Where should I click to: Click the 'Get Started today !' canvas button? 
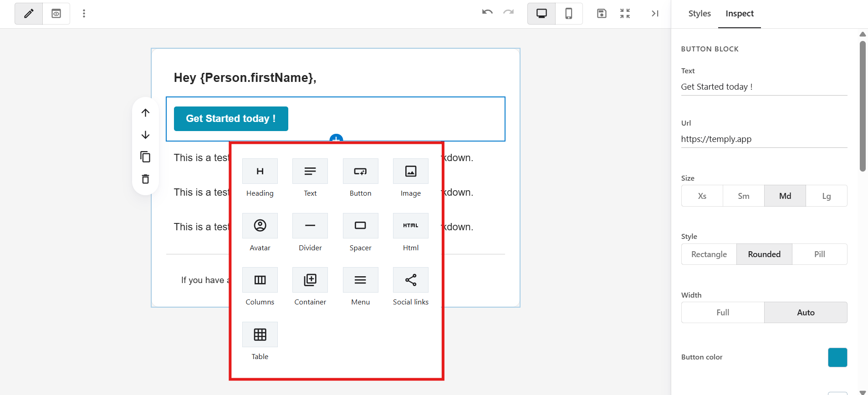pos(231,119)
